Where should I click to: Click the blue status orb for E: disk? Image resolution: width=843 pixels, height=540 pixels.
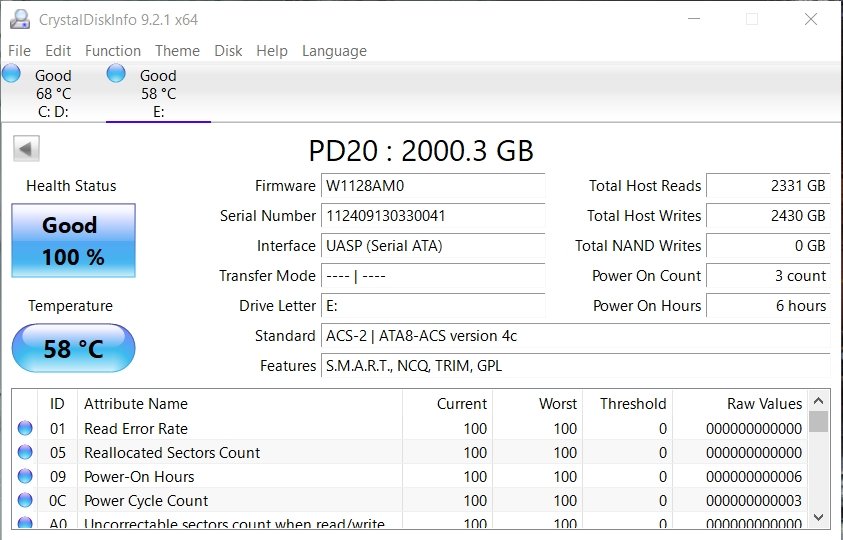(x=116, y=74)
